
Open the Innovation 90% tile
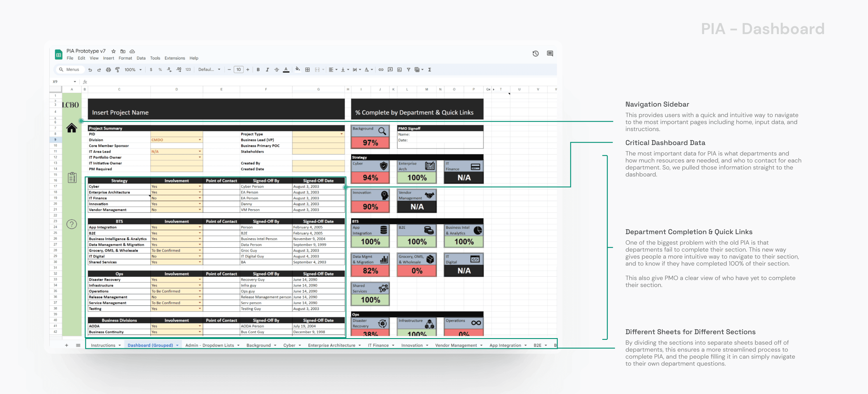click(370, 201)
